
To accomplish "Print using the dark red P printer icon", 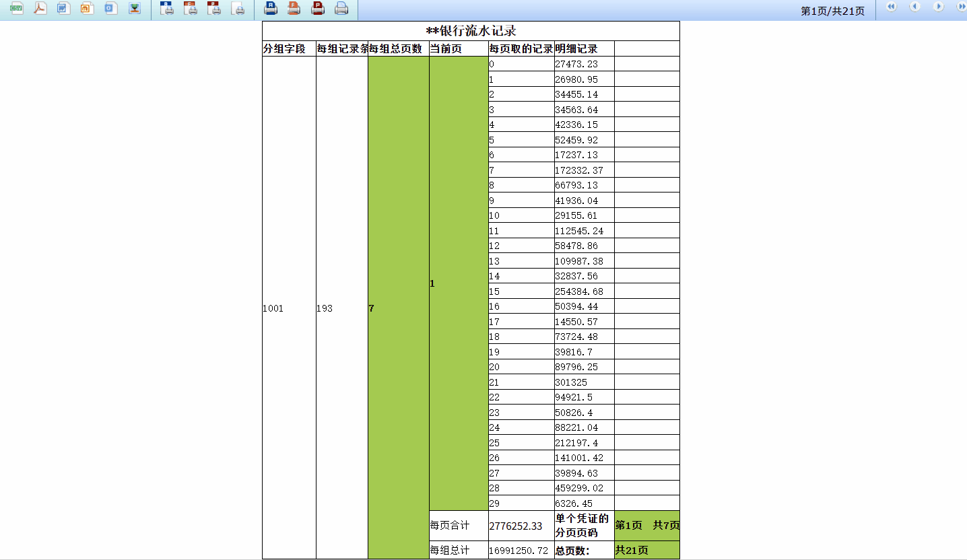I will coord(318,9).
